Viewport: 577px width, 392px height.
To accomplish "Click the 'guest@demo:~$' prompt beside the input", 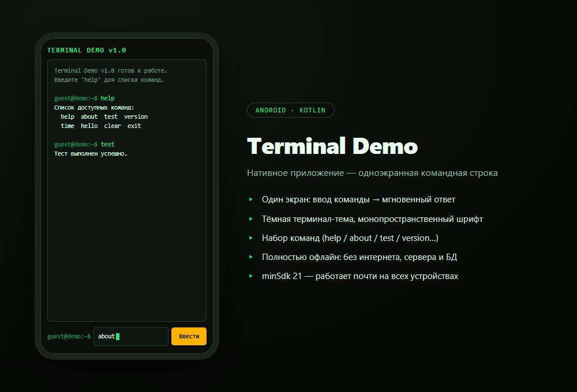I will [x=69, y=336].
